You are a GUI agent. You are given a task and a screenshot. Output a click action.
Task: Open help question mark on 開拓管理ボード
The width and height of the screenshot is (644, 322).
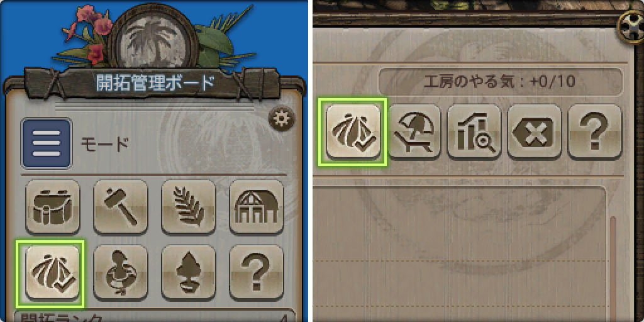pyautogui.click(x=257, y=272)
